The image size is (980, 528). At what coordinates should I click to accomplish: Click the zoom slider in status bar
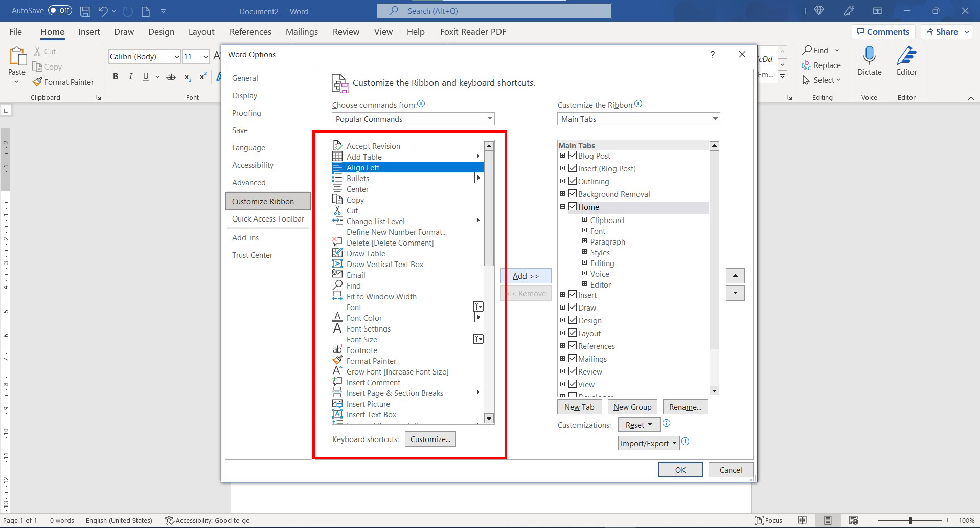coord(910,520)
